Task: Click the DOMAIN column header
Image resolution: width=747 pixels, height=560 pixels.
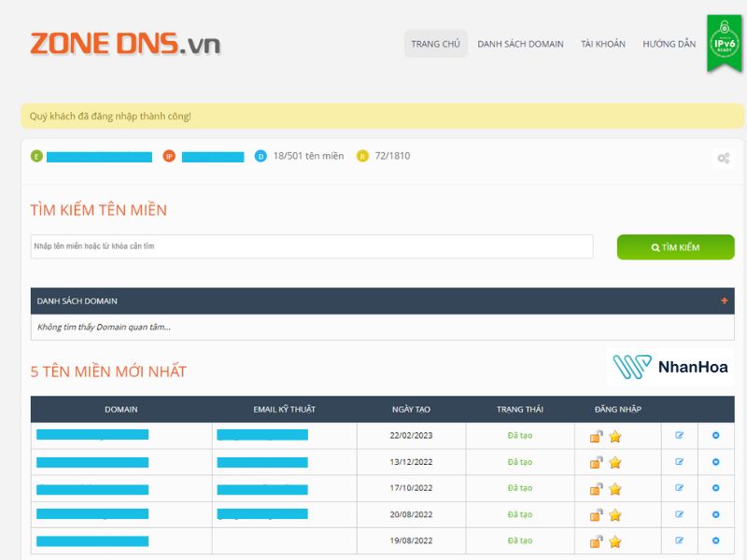Action: [121, 410]
